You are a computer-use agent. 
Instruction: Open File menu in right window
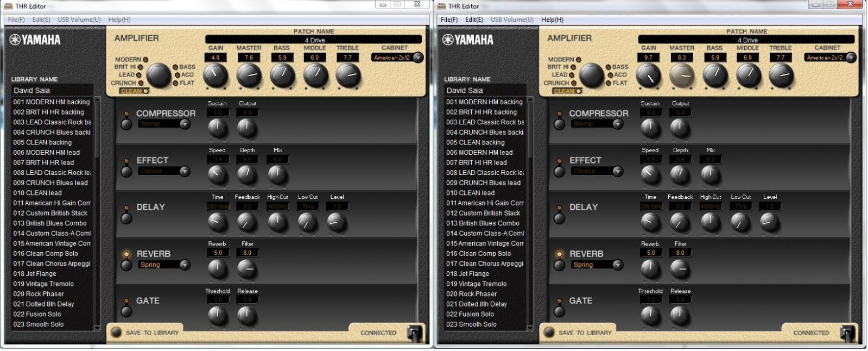[449, 20]
